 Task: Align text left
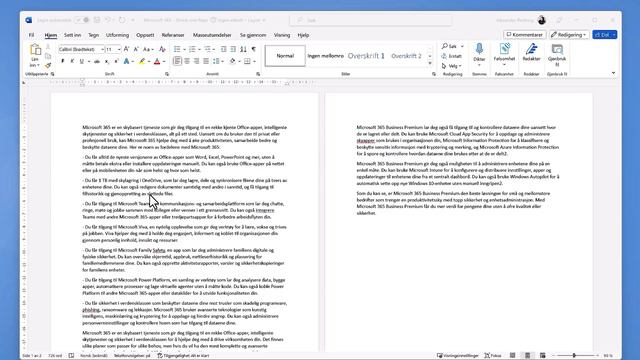177,61
